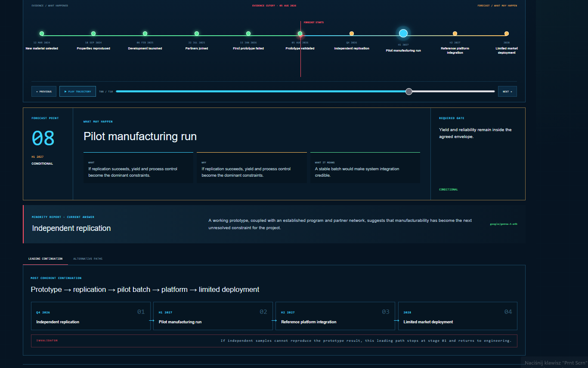The width and height of the screenshot is (588, 368).
Task: Grab the trajectory slider handle
Action: 409,92
